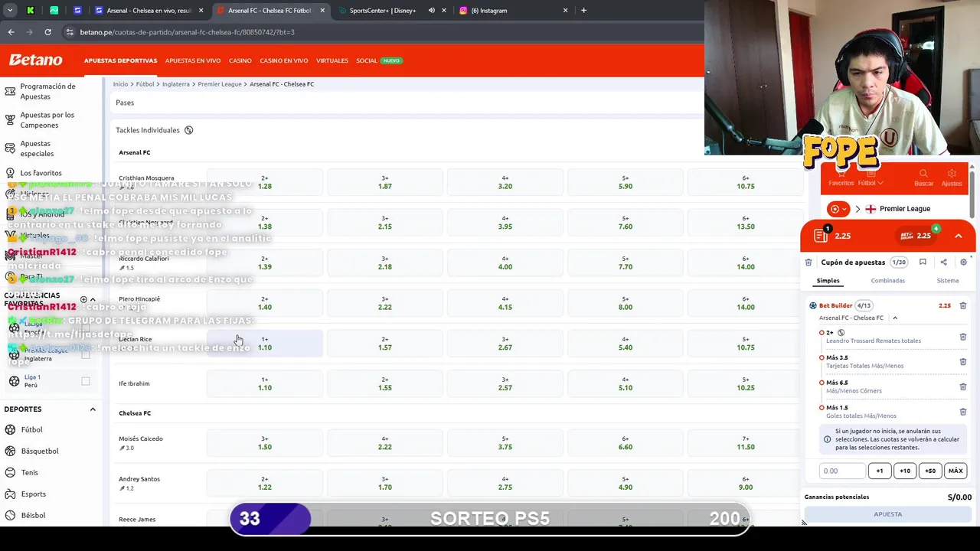Open Apuestas especiales sidebar icon
The width and height of the screenshot is (980, 551).
[x=10, y=148]
